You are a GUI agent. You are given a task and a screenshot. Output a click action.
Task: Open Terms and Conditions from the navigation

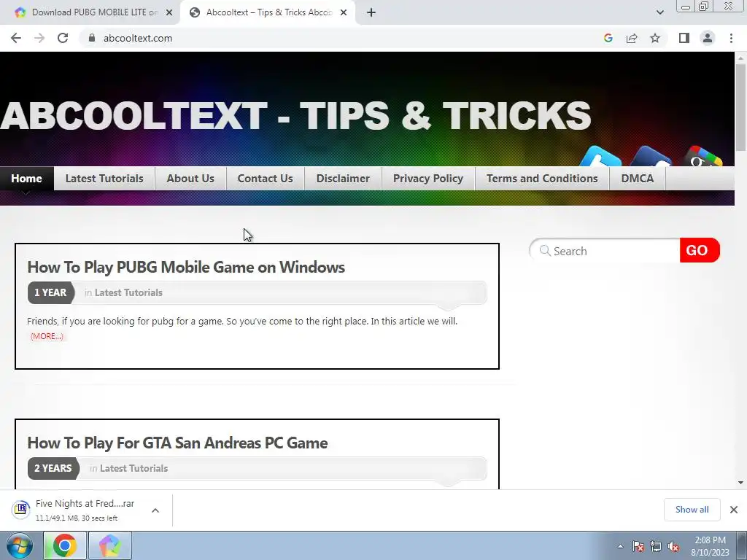542,179
